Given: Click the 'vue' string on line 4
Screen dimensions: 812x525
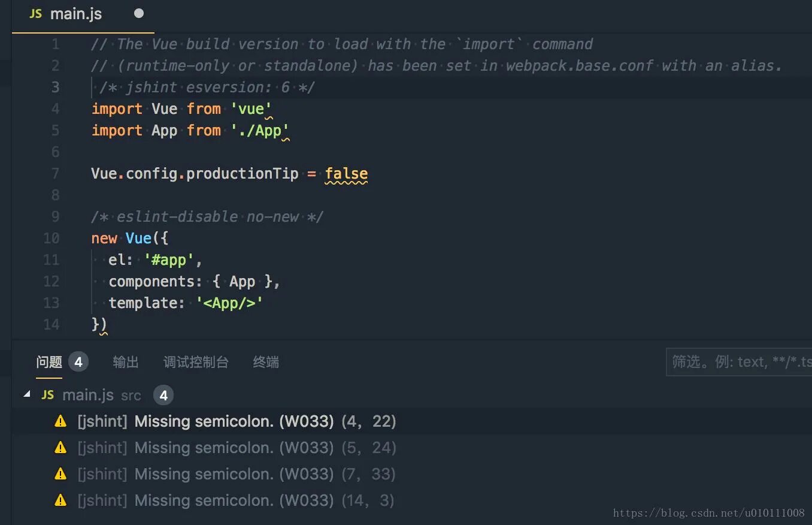Looking at the screenshot, I should [x=252, y=109].
